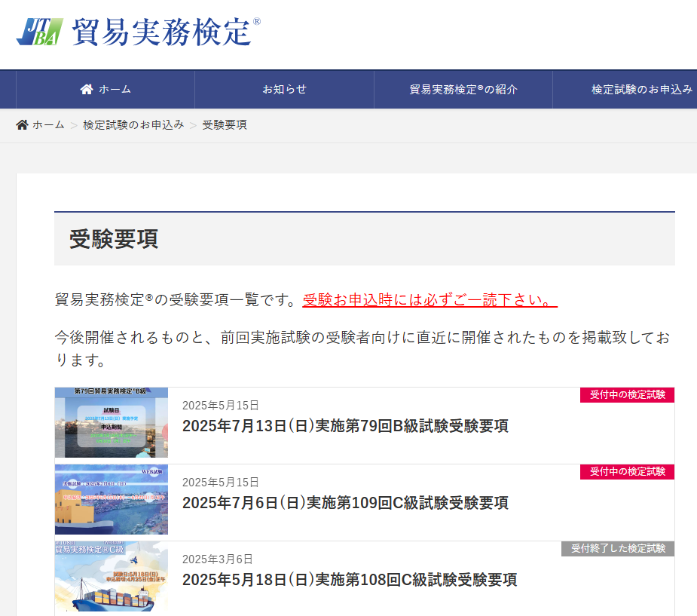Click 受験要項 breadcrumb item
The height and width of the screenshot is (616, 697).
[225, 124]
